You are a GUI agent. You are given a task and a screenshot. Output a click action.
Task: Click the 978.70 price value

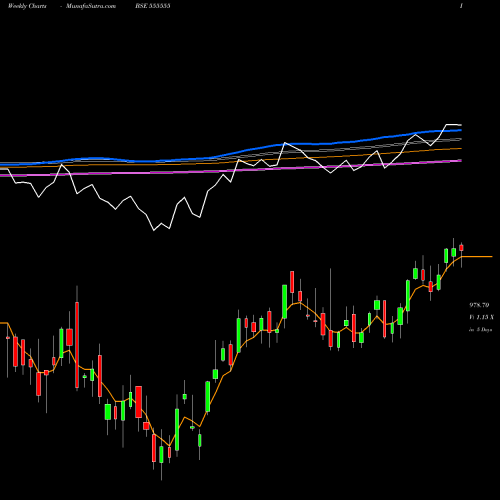point(479,305)
